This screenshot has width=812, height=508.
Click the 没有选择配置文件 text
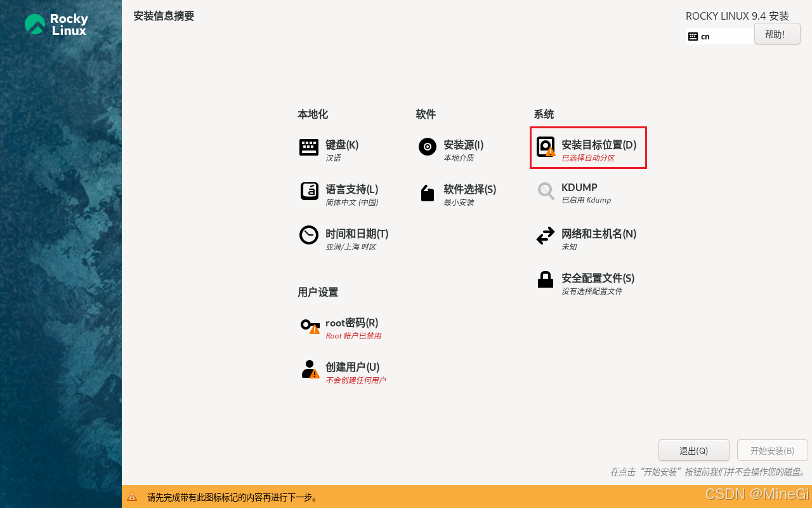592,291
